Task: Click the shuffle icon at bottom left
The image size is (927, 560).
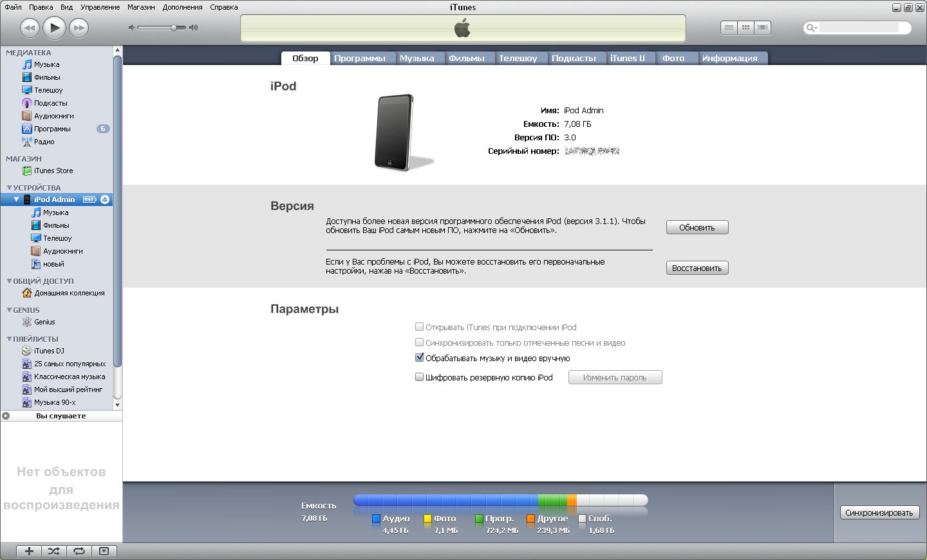Action: pos(54,551)
